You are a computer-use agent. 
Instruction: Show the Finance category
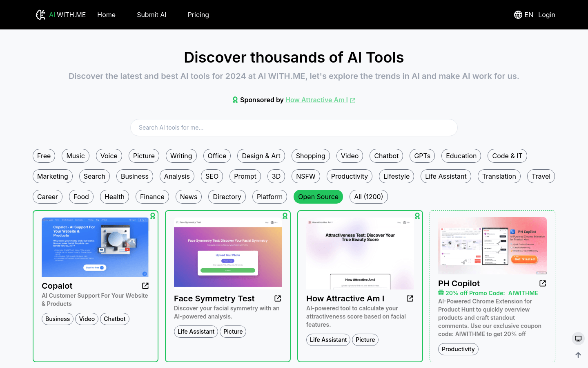click(x=152, y=197)
